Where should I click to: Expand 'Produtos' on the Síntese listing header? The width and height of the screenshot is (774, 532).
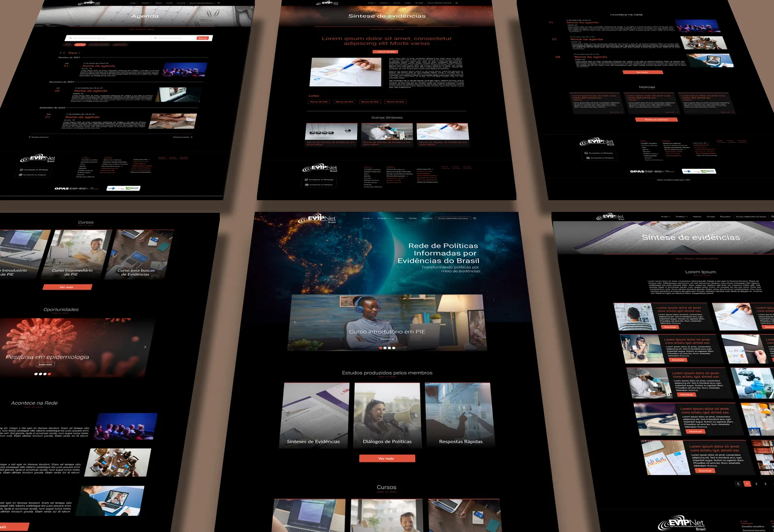681,217
